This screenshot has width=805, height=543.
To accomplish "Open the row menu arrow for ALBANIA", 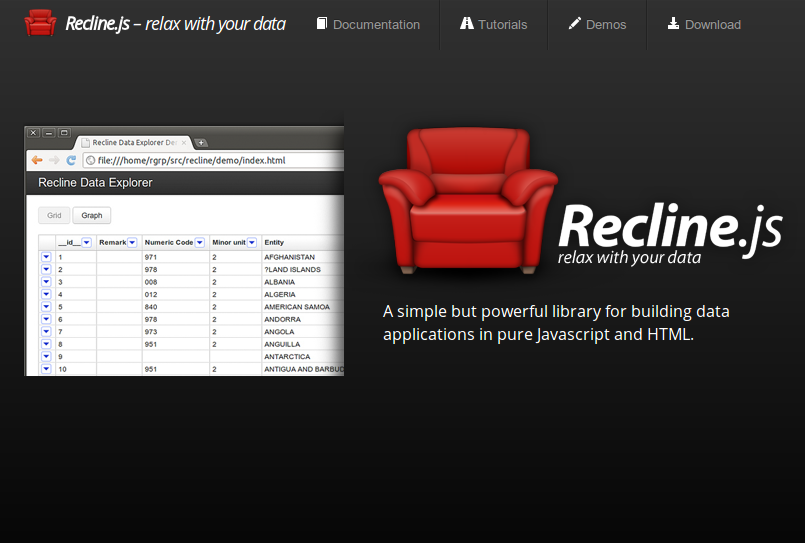I will [x=46, y=282].
